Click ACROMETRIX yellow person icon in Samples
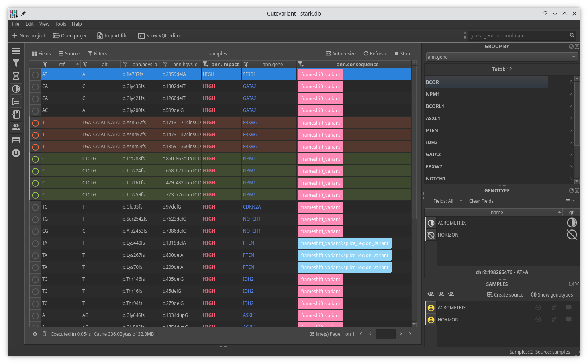 coord(431,308)
